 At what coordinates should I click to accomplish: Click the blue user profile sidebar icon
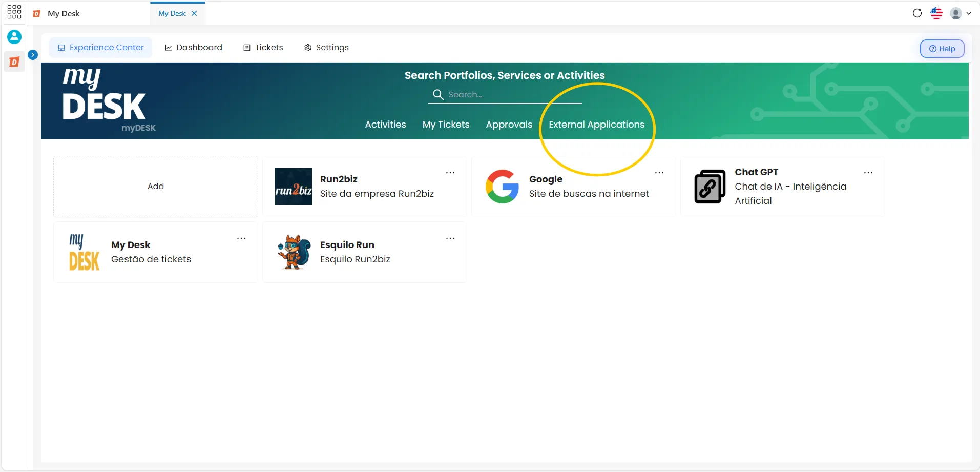(14, 37)
